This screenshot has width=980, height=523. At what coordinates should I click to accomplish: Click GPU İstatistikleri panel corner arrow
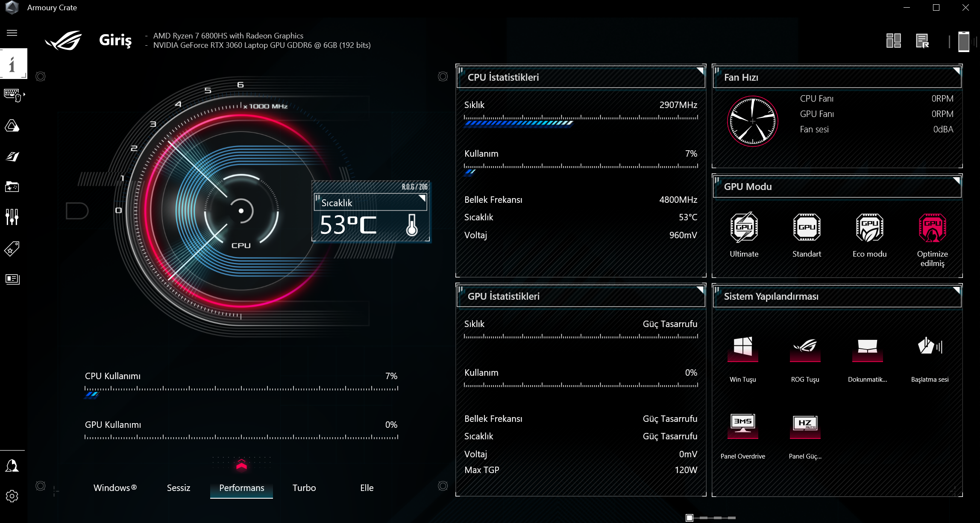coord(700,289)
